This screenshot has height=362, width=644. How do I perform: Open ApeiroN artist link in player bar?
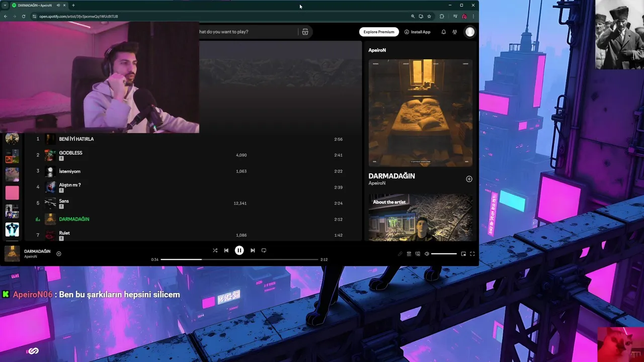(31, 257)
